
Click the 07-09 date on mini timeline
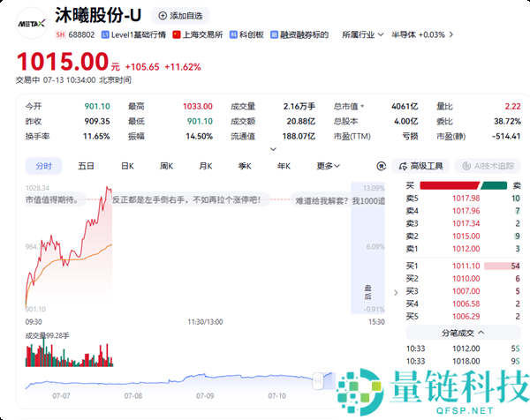(205, 395)
